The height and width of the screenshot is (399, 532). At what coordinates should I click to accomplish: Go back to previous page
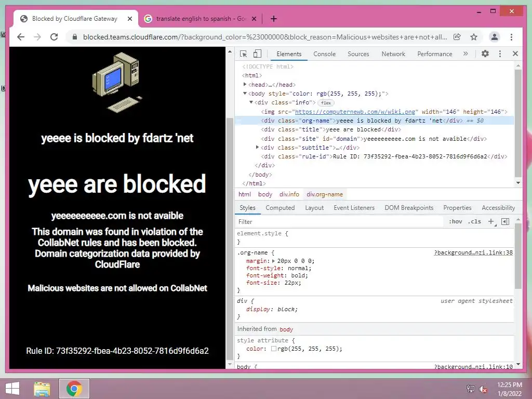(x=21, y=37)
